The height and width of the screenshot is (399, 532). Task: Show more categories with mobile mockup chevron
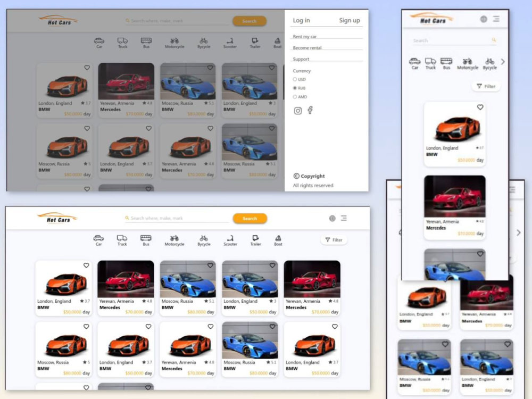pyautogui.click(x=503, y=62)
